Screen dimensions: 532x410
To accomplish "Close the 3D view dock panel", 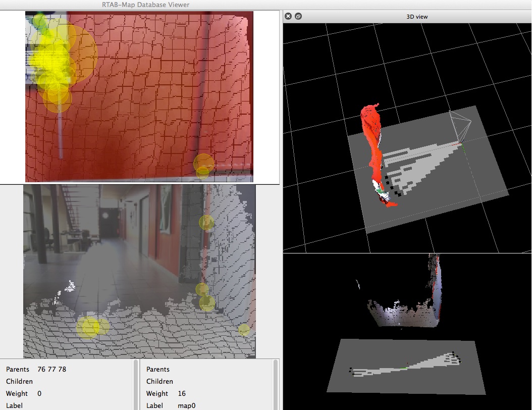I will pyautogui.click(x=288, y=16).
